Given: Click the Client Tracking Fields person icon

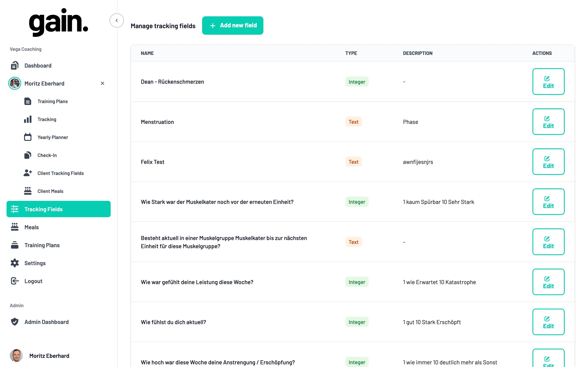Looking at the screenshot, I should tap(28, 173).
